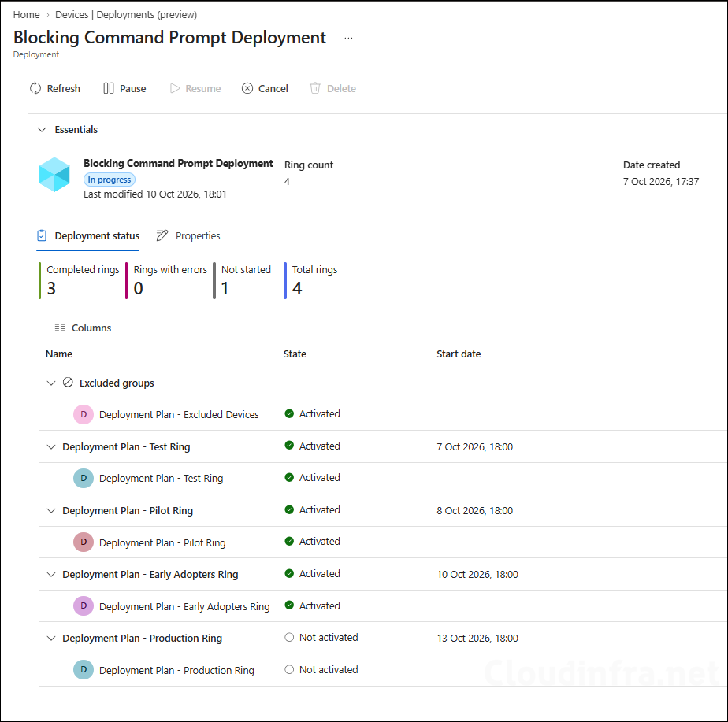Image resolution: width=728 pixels, height=722 pixels.
Task: Click the Deployment status clipboard icon
Action: click(x=42, y=235)
